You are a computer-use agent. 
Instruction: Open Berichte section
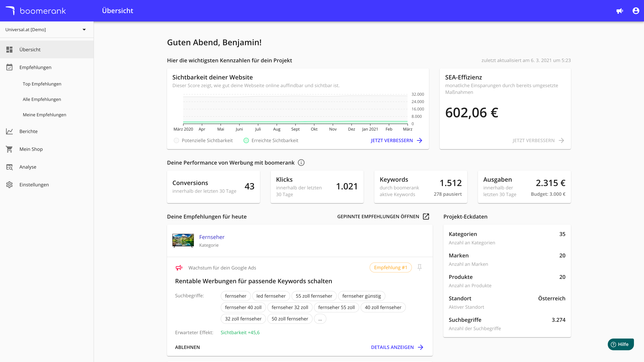(47, 131)
